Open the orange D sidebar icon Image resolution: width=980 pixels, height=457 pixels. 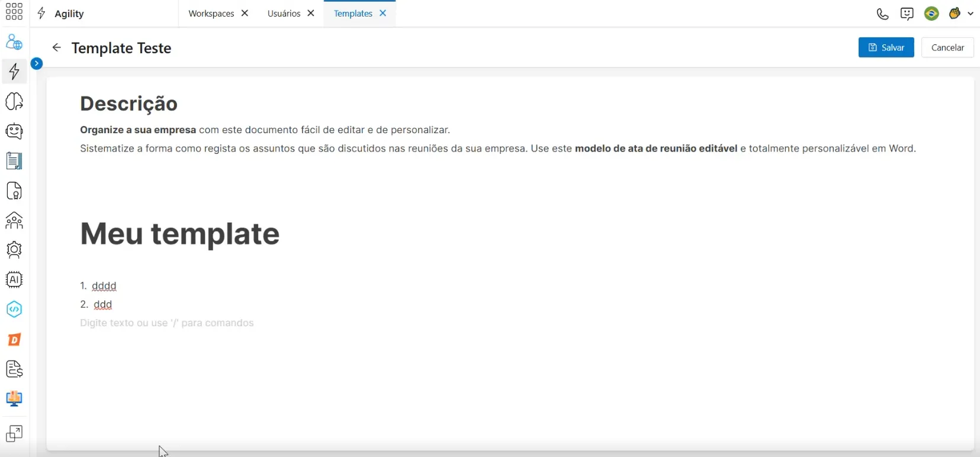14,339
